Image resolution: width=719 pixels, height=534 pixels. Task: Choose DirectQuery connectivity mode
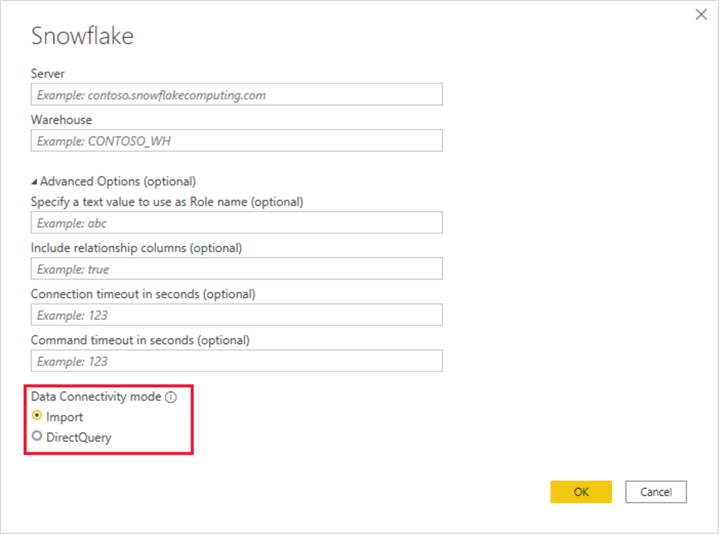[37, 436]
